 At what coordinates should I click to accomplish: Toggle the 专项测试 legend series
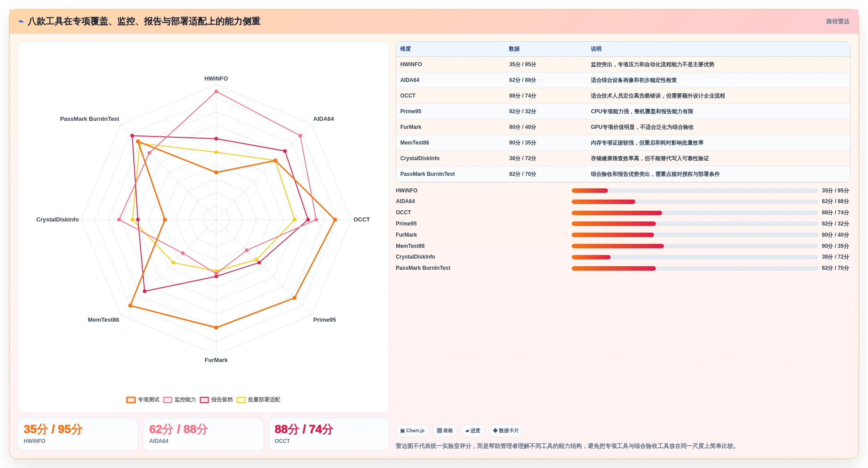(x=143, y=400)
